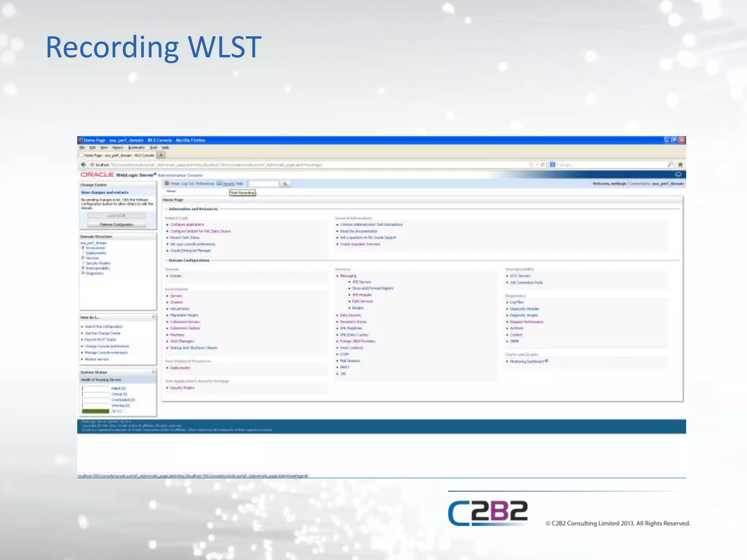Open the Help menu in the Firefox menu bar
Screen dimensions: 747x560
click(x=166, y=148)
